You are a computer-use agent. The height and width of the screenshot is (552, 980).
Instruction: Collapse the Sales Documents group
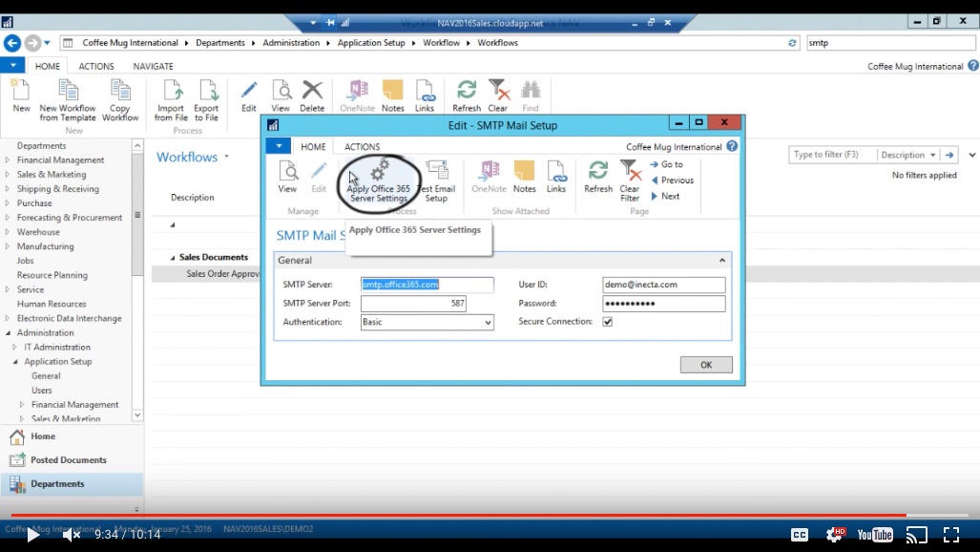(x=173, y=257)
